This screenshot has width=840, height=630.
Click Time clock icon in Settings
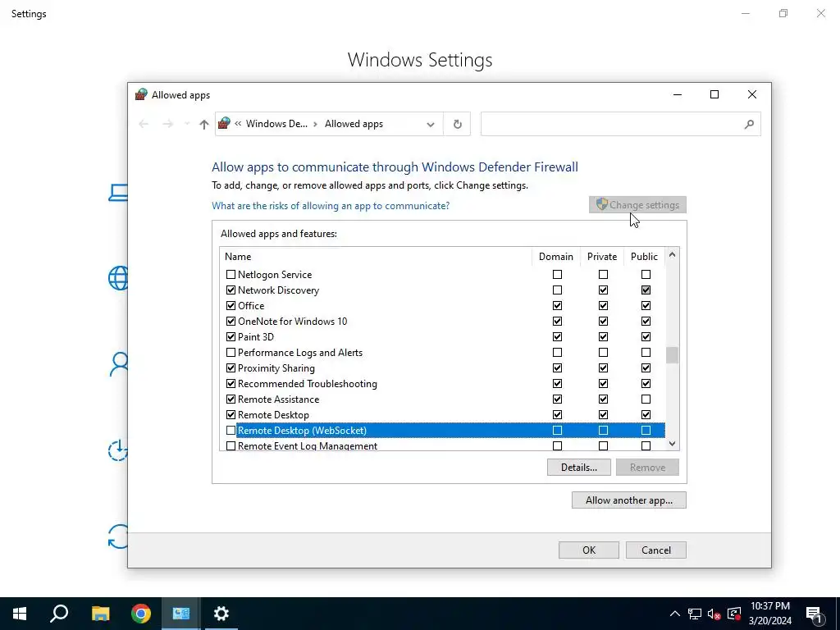click(118, 450)
